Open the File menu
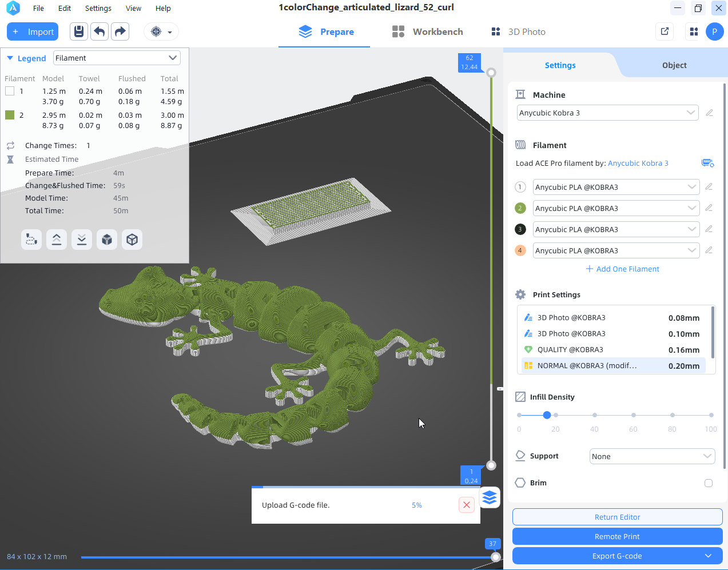This screenshot has width=728, height=570. coord(38,8)
